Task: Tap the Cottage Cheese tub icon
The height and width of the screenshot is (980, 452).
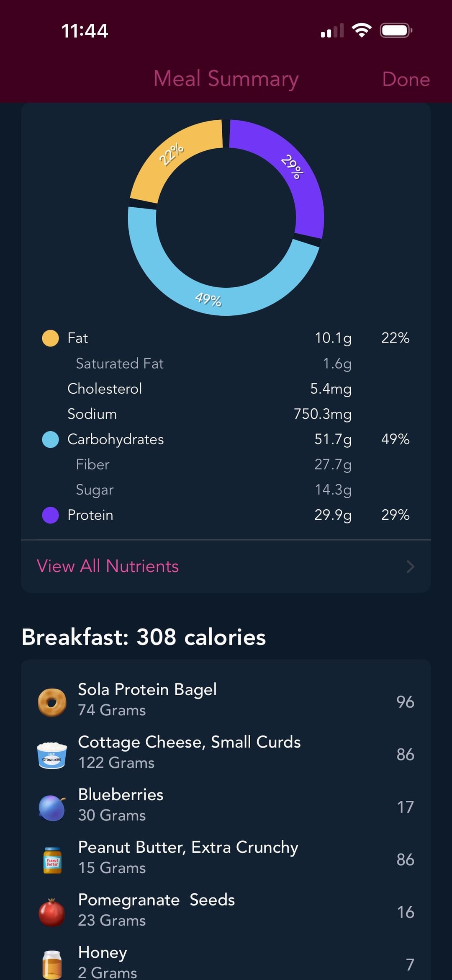Action: pyautogui.click(x=52, y=755)
